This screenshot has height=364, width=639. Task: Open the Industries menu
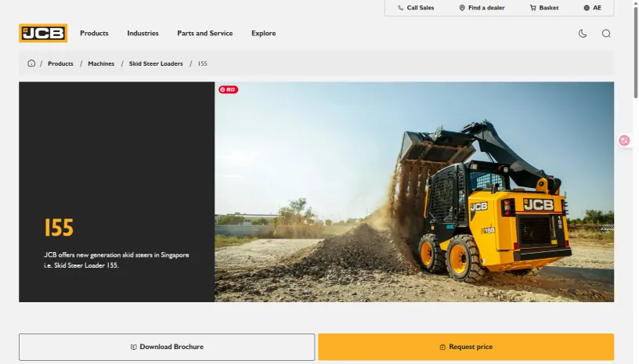(143, 34)
